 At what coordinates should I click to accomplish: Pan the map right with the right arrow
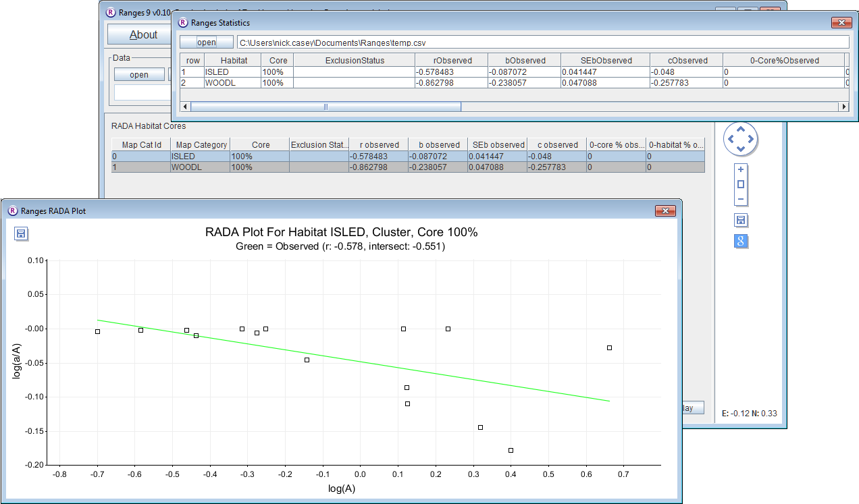751,139
